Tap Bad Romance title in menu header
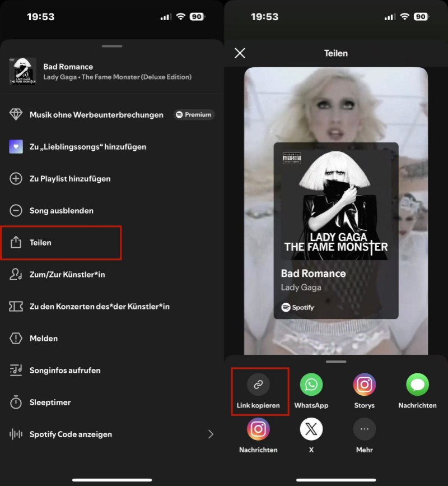The height and width of the screenshot is (486, 448). point(68,67)
